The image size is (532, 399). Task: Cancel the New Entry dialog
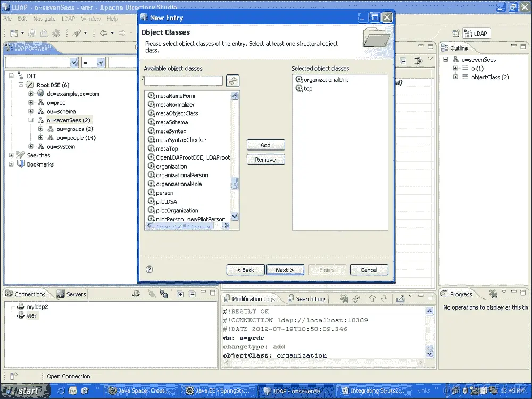click(x=369, y=270)
